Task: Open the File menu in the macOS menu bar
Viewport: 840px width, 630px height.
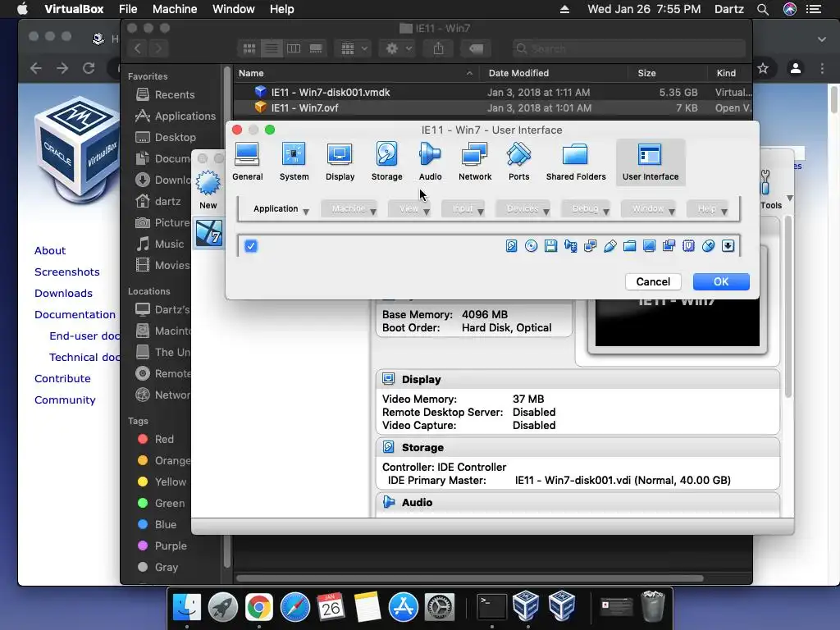Action: click(x=128, y=9)
